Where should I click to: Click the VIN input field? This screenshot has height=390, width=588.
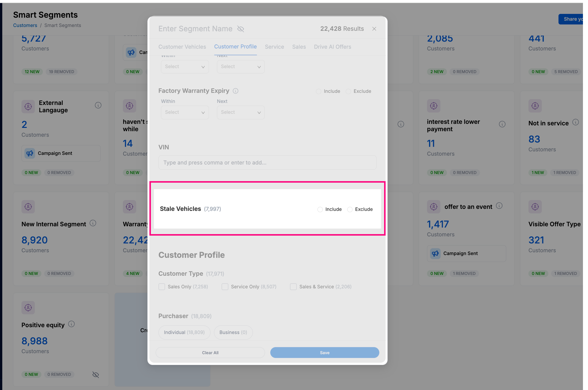[x=267, y=162]
